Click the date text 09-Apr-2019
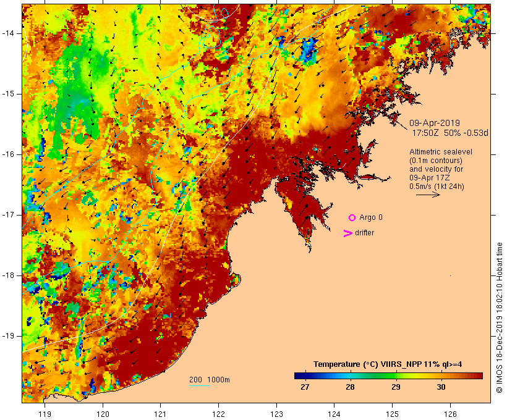507x420 pixels. (x=434, y=123)
